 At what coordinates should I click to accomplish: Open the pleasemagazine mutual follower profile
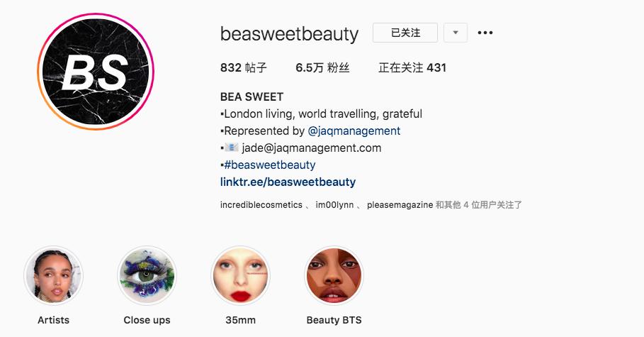tap(400, 205)
